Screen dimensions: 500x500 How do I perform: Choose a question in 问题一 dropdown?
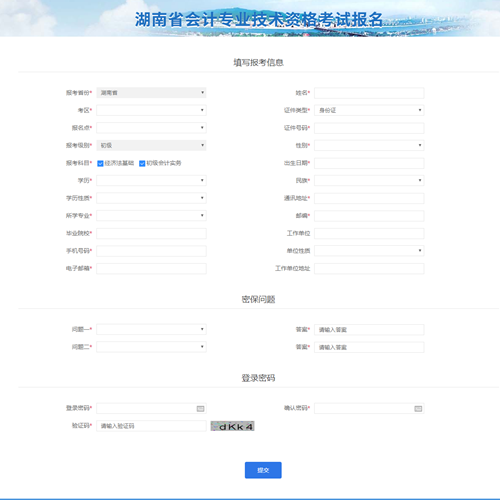[151, 329]
